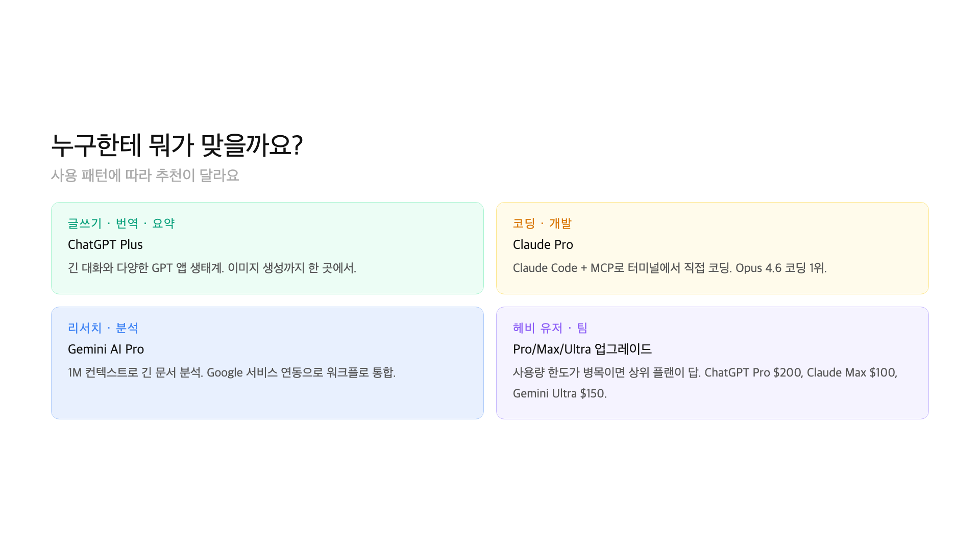Select the "Gemini AI Pro" heading
Screen dimensions: 980x551
[x=106, y=349]
